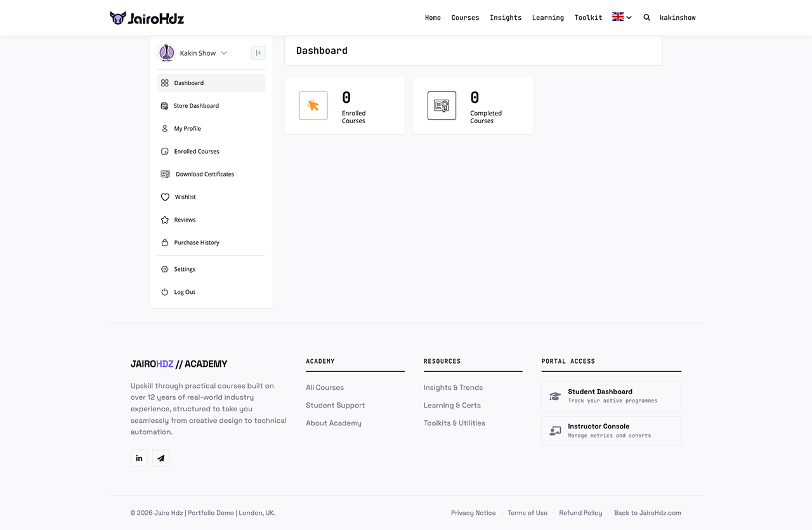Image resolution: width=812 pixels, height=530 pixels.
Task: Open the Terms of Use link
Action: point(527,513)
